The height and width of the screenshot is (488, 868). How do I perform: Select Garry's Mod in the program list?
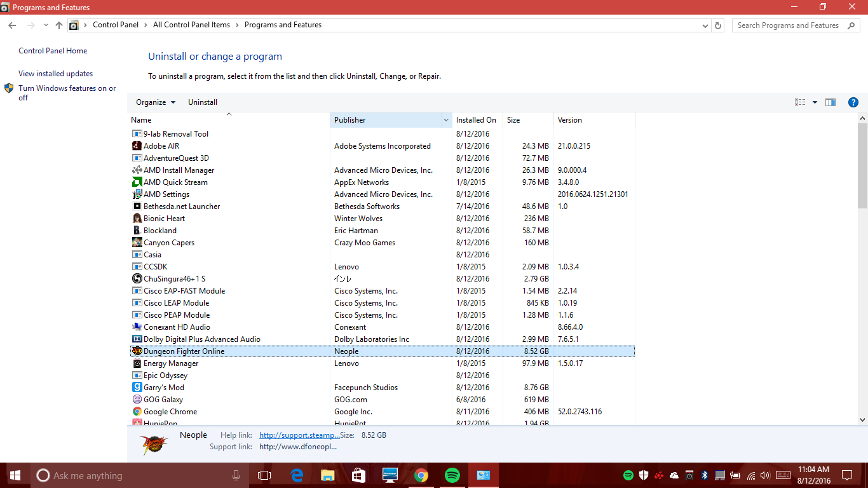[x=164, y=388]
